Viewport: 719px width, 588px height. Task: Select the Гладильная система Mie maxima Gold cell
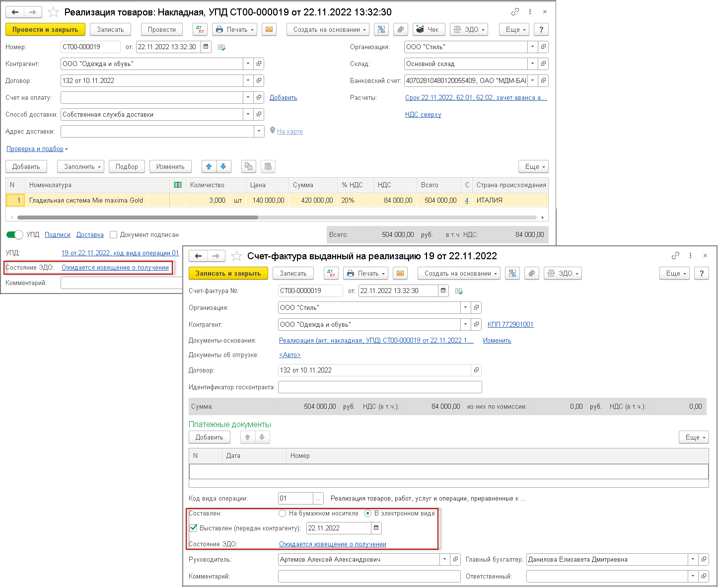[x=97, y=200]
